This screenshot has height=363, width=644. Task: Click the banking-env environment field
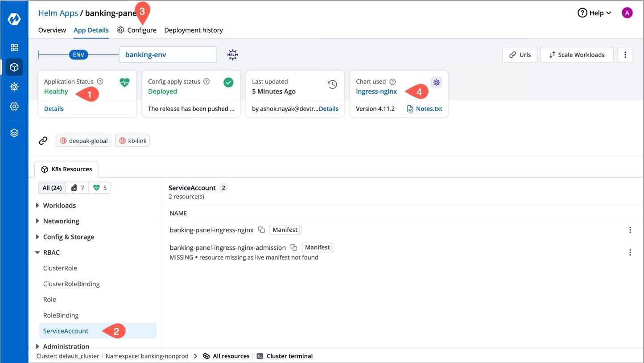point(168,55)
